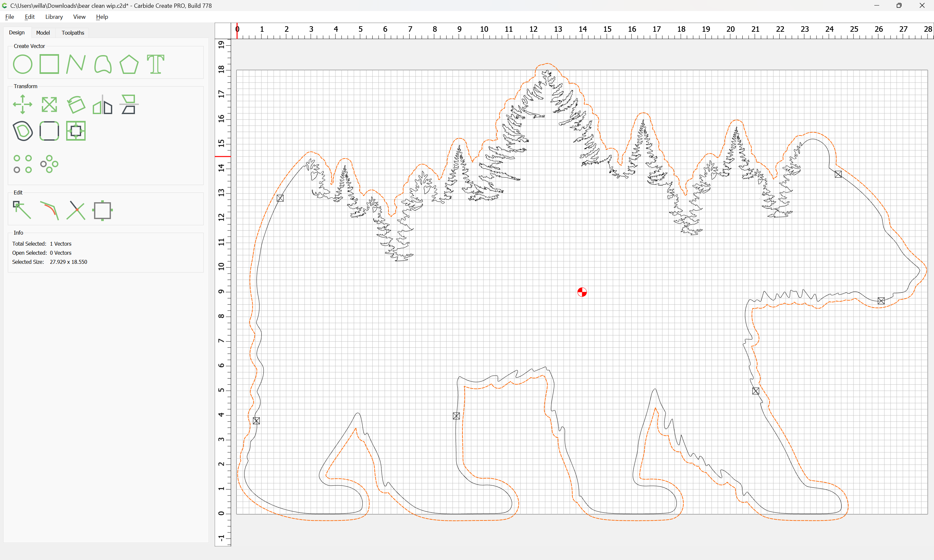Click node handle on bear's snout underside
The image size is (934, 560).
click(881, 301)
